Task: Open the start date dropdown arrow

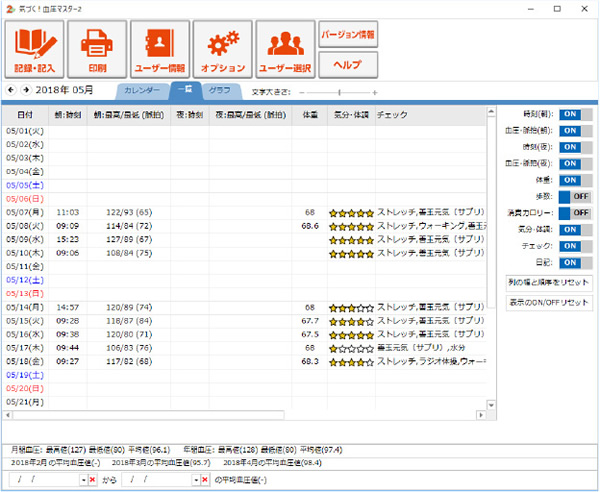Action: click(83, 480)
